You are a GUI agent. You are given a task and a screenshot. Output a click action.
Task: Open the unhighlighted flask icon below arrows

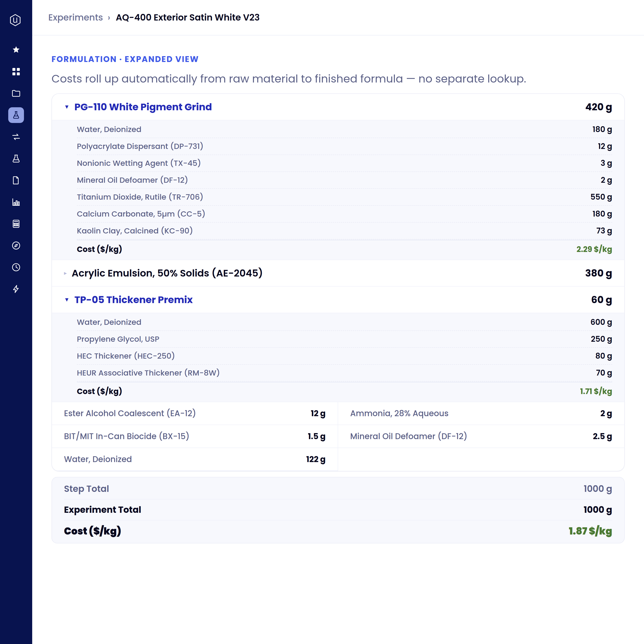16,159
